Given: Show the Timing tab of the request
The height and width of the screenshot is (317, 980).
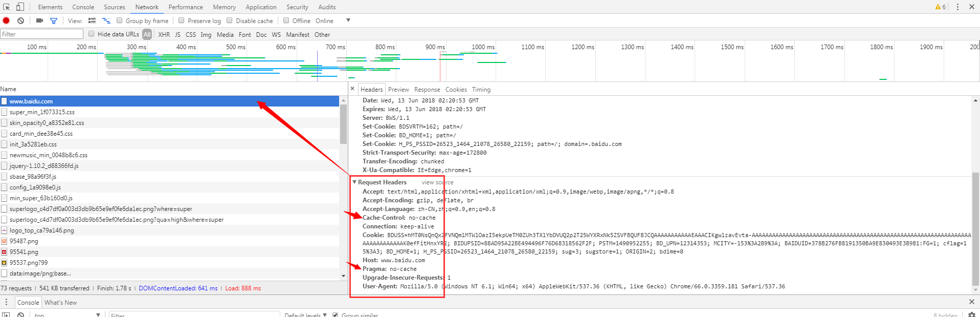Looking at the screenshot, I should [x=481, y=89].
